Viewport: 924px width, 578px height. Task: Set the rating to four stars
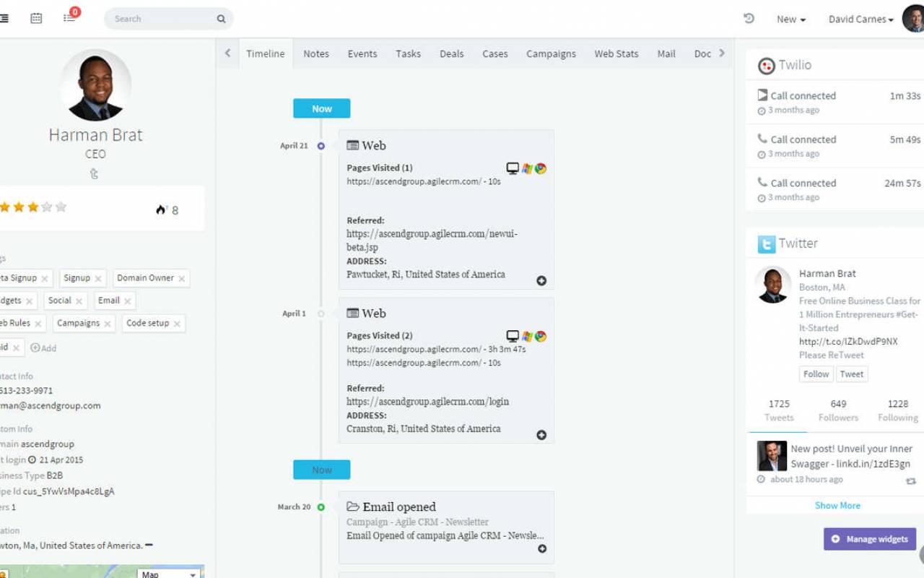(47, 207)
